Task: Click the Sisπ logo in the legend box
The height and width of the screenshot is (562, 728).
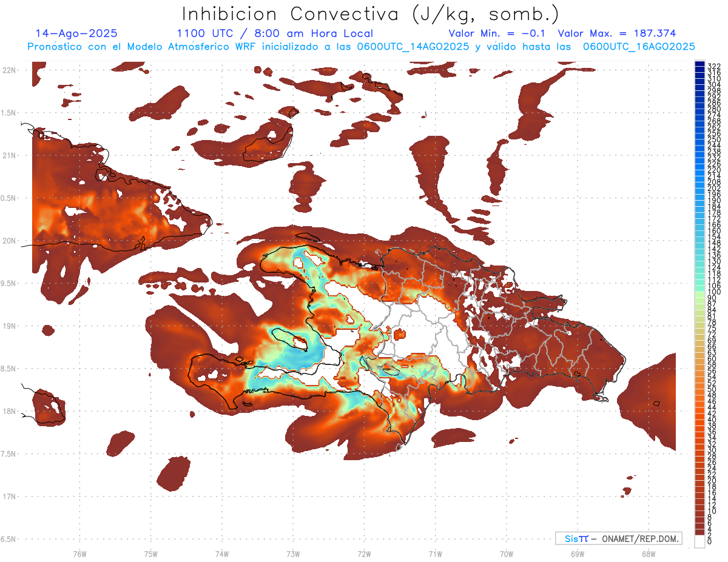Action: point(576,538)
